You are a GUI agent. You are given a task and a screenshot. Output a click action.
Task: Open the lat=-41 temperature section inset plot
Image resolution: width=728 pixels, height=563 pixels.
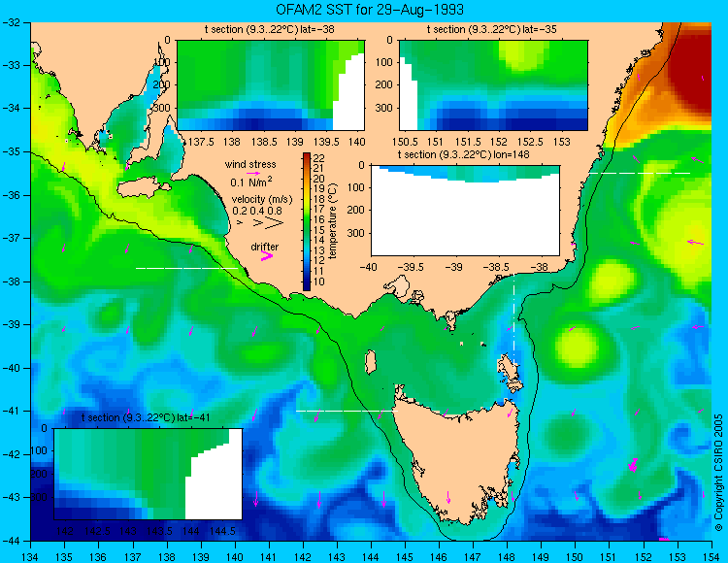(x=149, y=474)
